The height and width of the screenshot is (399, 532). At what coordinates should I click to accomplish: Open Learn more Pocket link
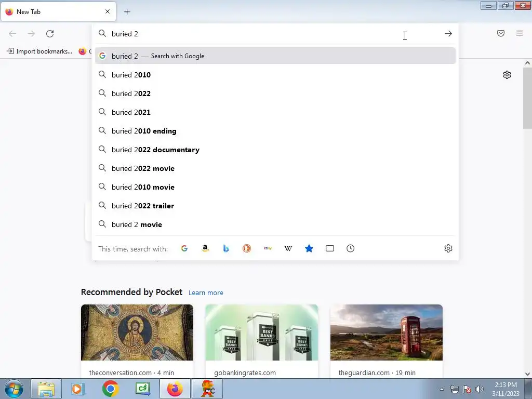(206, 293)
